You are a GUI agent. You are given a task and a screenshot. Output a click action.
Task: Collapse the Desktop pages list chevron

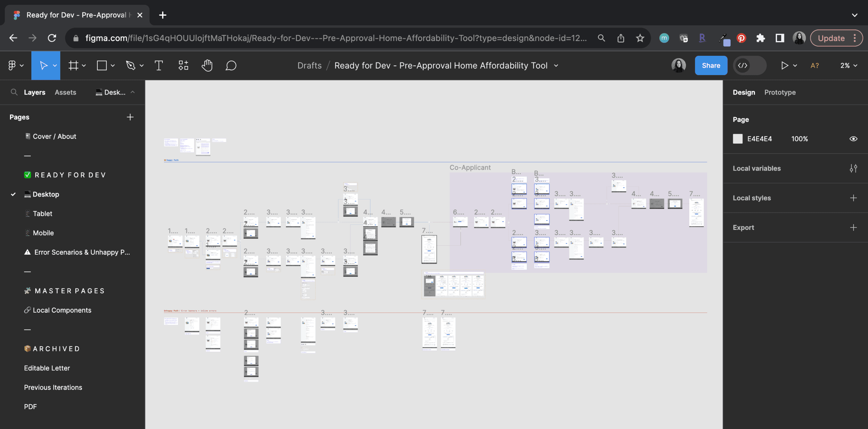pos(133,92)
